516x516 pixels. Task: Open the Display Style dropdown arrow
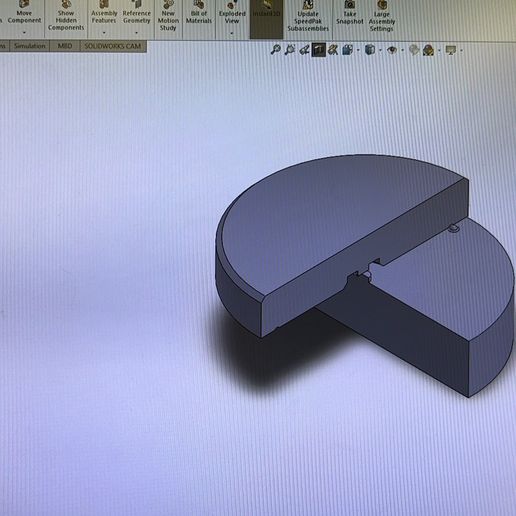pyautogui.click(x=380, y=50)
